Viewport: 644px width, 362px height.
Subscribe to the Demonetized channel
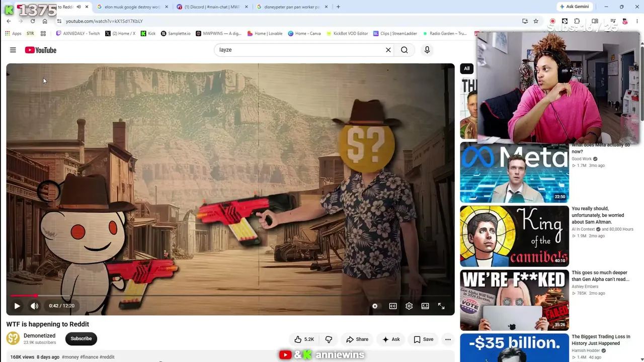pyautogui.click(x=81, y=339)
